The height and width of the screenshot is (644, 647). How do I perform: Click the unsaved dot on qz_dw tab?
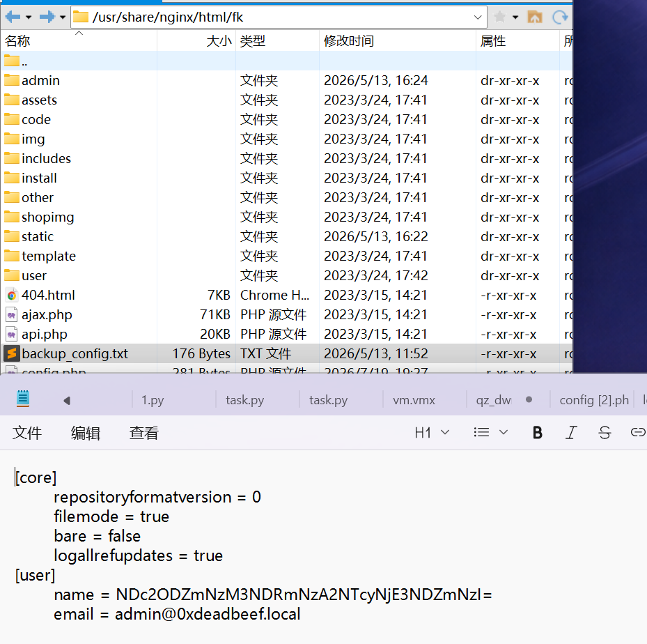coord(529,399)
